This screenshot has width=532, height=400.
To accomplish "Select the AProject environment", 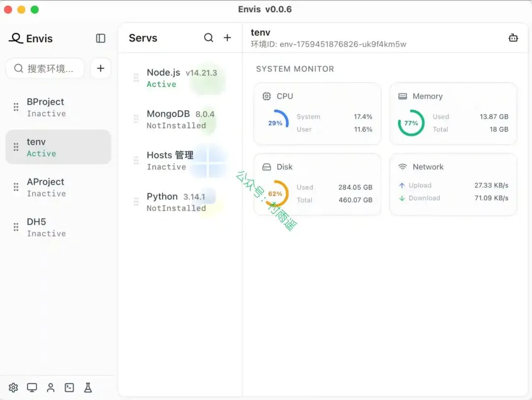I will pos(58,187).
